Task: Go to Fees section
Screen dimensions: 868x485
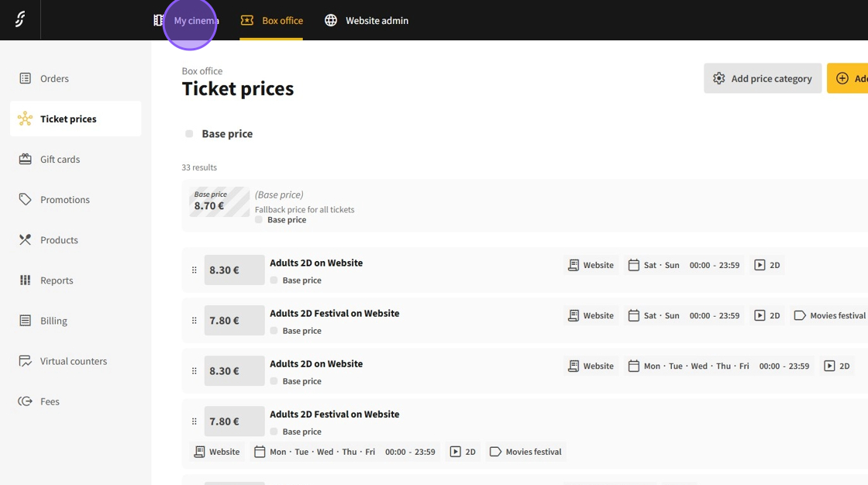Action: click(50, 401)
